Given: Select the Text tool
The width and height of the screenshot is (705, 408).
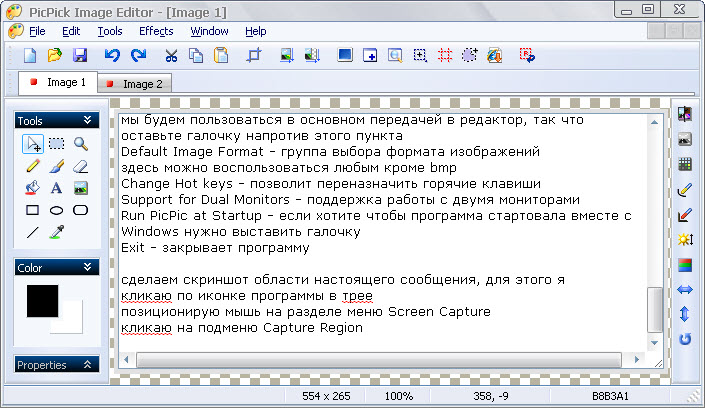Looking at the screenshot, I should [56, 188].
